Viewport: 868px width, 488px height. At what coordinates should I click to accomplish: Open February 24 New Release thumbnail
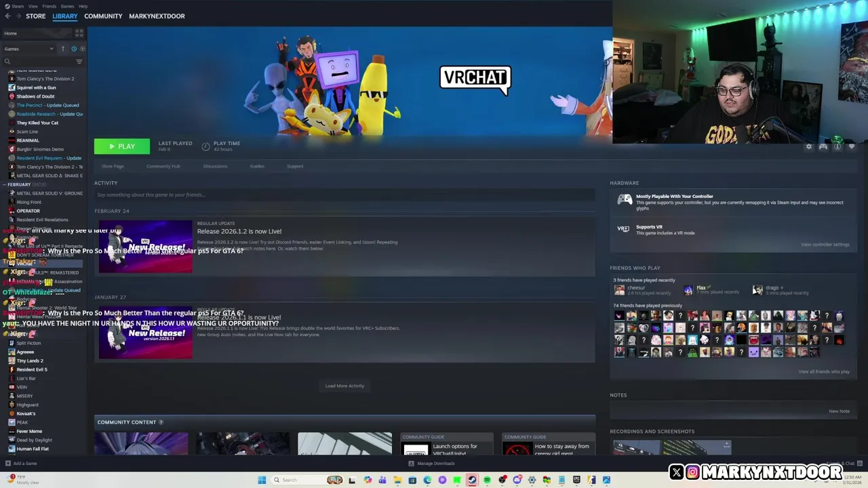tap(145, 247)
